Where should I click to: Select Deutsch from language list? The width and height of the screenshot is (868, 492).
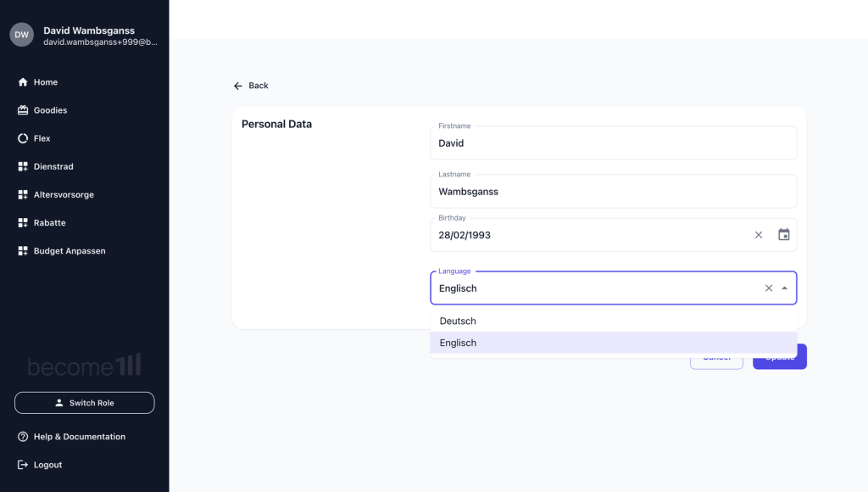pos(614,321)
